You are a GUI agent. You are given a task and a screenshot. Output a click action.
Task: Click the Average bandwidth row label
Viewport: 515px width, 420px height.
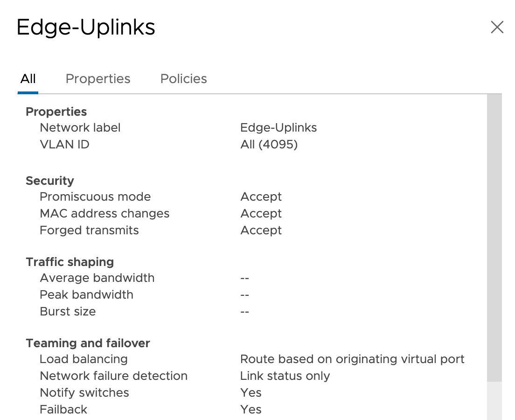(x=97, y=278)
